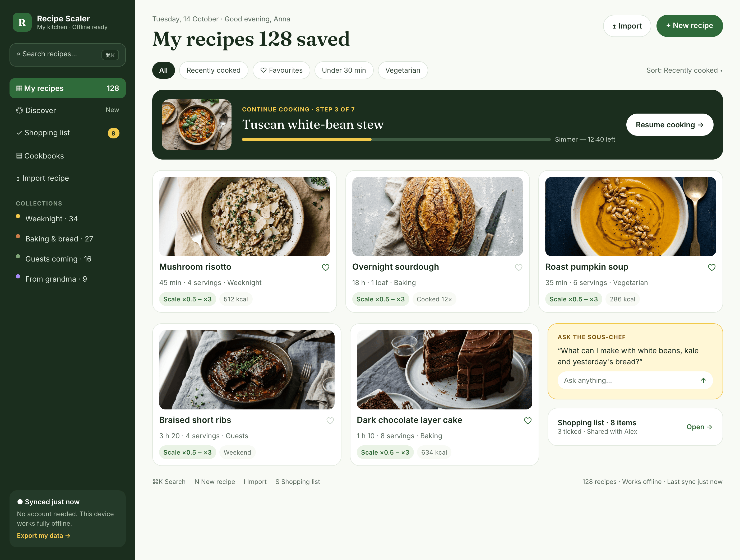The image size is (740, 560).
Task: Click the send arrow in Ask anything
Action: [x=703, y=380]
